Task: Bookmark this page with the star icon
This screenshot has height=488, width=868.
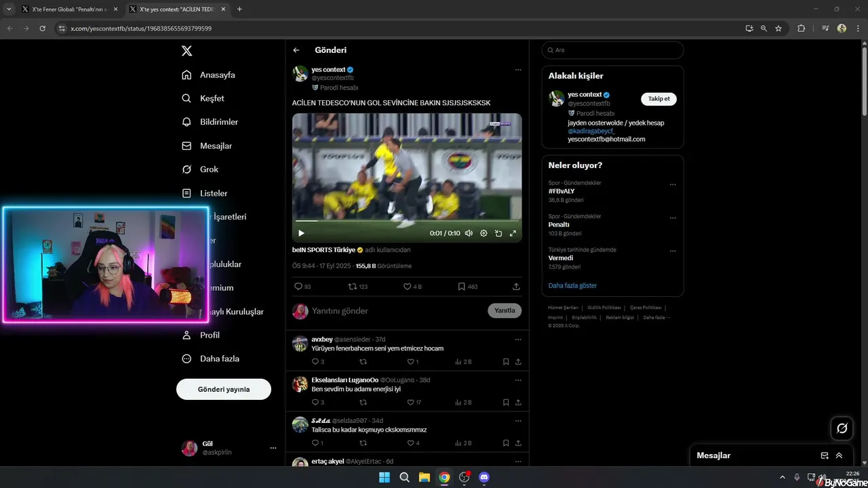Action: tap(778, 28)
